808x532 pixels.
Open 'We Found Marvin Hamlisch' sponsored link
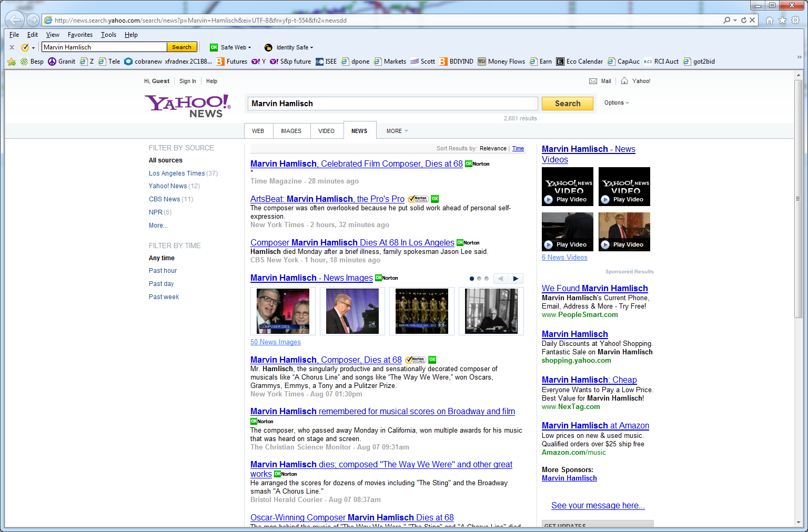[595, 289]
